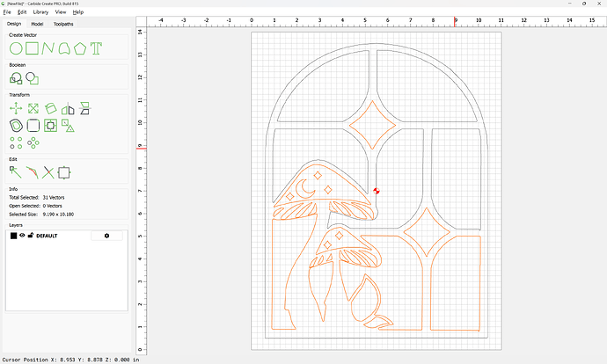Activate the Node Edit tool

coord(16,172)
